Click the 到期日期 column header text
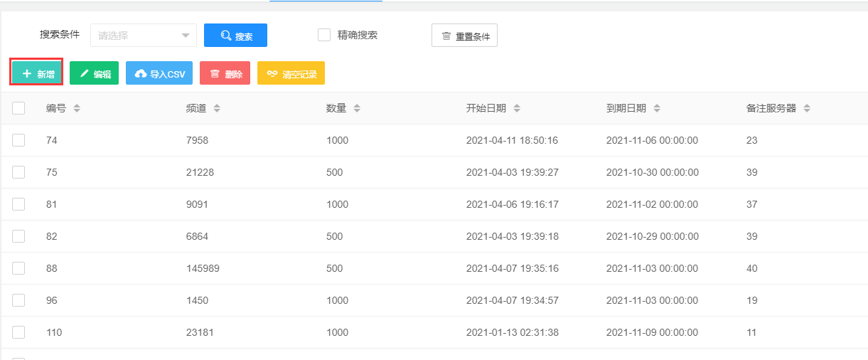Viewport: 868px width, 360px height. pos(626,108)
